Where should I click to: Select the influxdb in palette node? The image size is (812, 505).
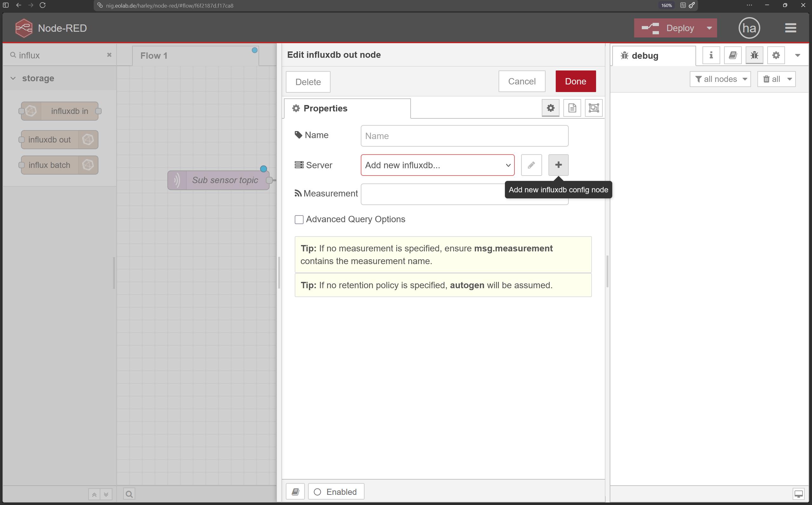60,111
